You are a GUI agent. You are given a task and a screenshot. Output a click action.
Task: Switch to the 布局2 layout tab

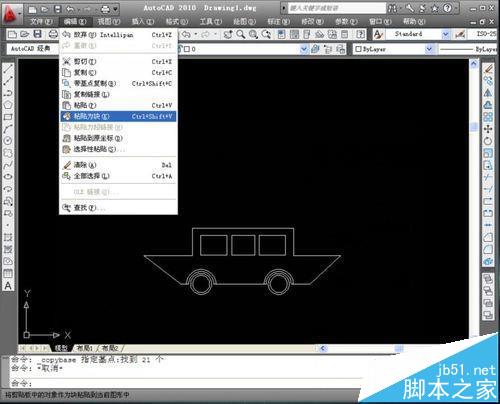110,348
